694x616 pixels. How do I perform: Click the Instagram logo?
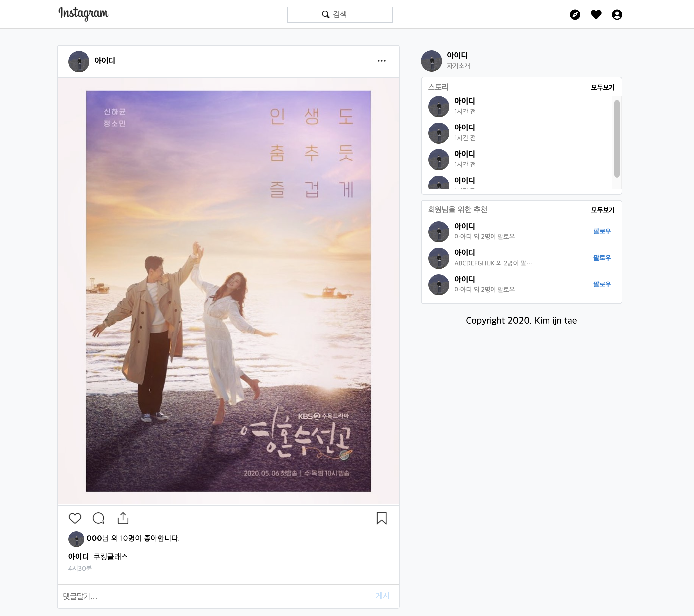[x=84, y=14]
